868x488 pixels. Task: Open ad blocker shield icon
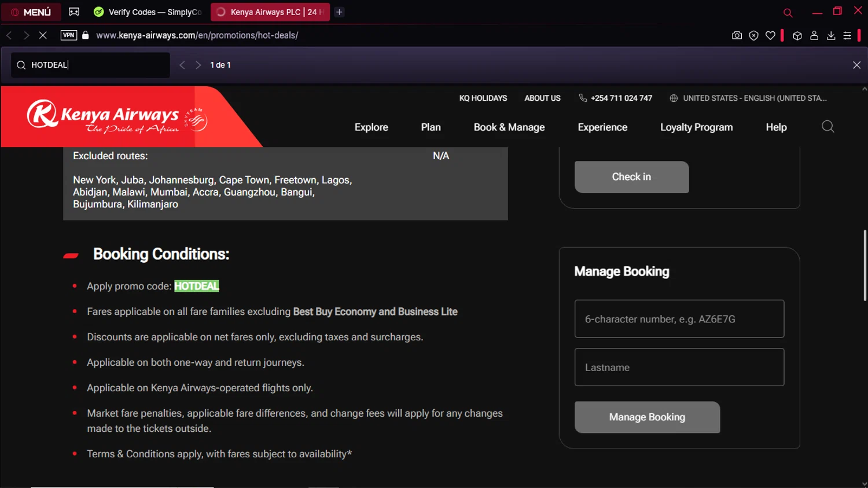tap(753, 35)
